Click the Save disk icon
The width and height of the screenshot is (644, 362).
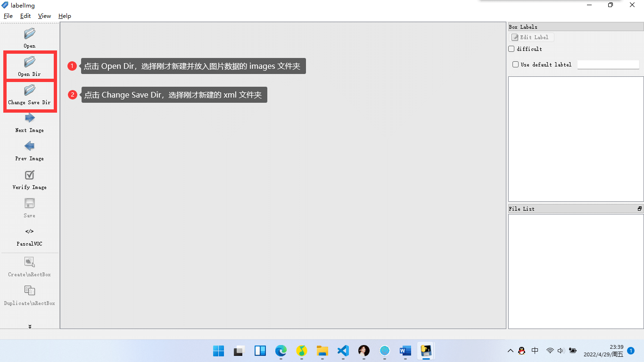click(30, 204)
